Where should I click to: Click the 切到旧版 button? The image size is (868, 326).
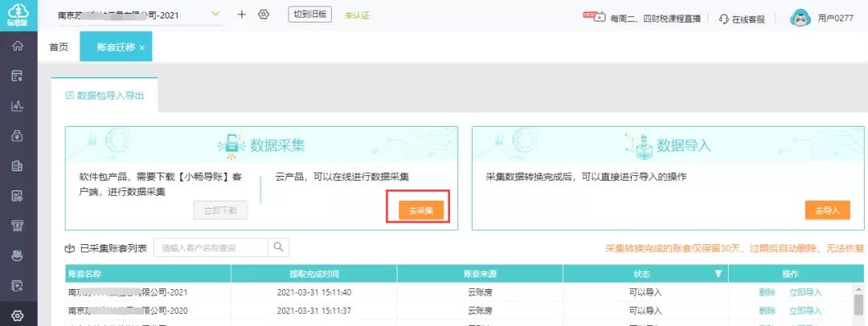tap(309, 15)
